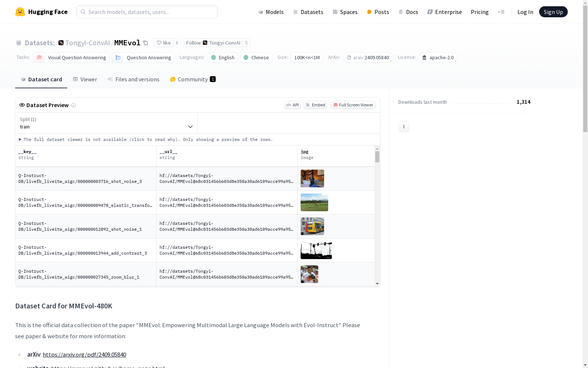Open the API access button

point(293,105)
